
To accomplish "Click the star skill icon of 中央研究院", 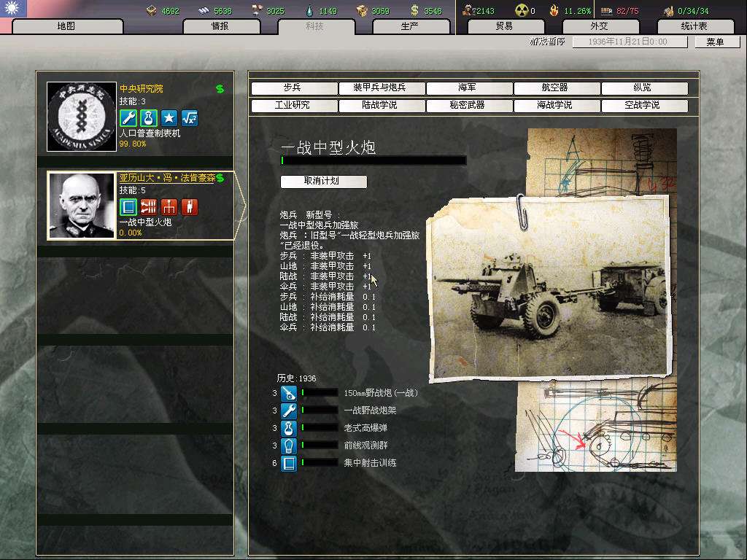I will pyautogui.click(x=169, y=118).
